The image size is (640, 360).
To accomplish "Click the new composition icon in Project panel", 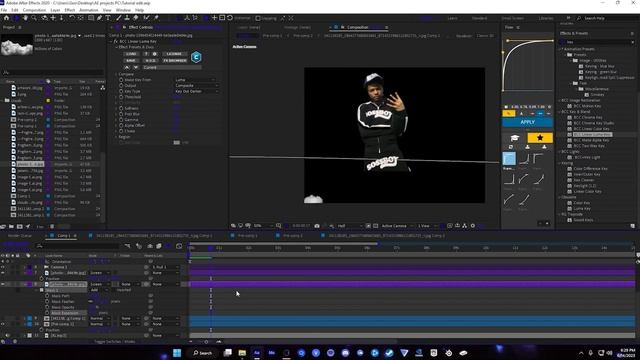I will [19, 226].
